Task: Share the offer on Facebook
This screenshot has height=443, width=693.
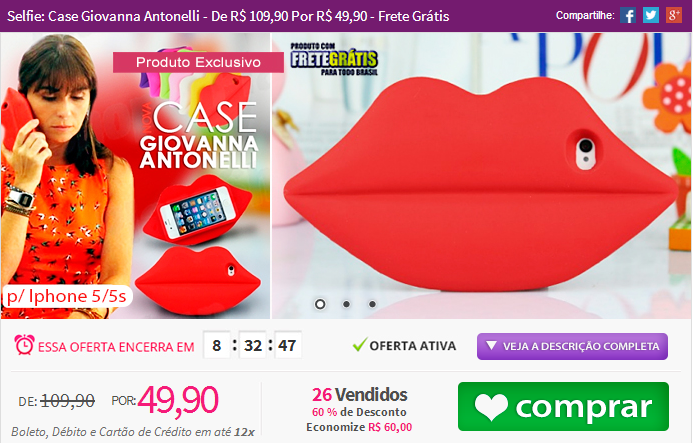Action: pos(628,15)
